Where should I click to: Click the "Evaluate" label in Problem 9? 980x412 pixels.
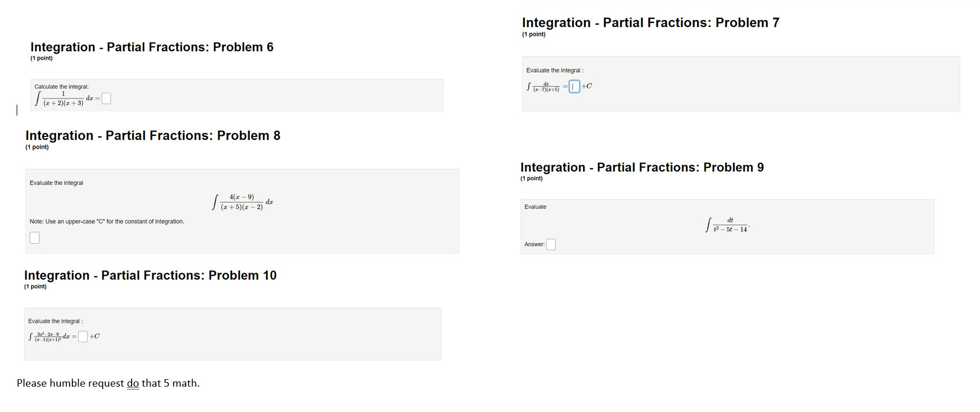point(535,207)
